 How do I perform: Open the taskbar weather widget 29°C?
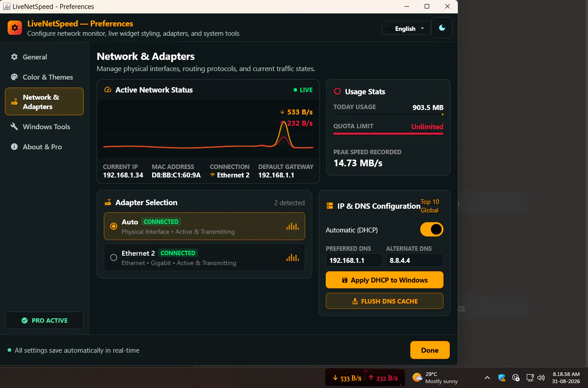tap(435, 378)
